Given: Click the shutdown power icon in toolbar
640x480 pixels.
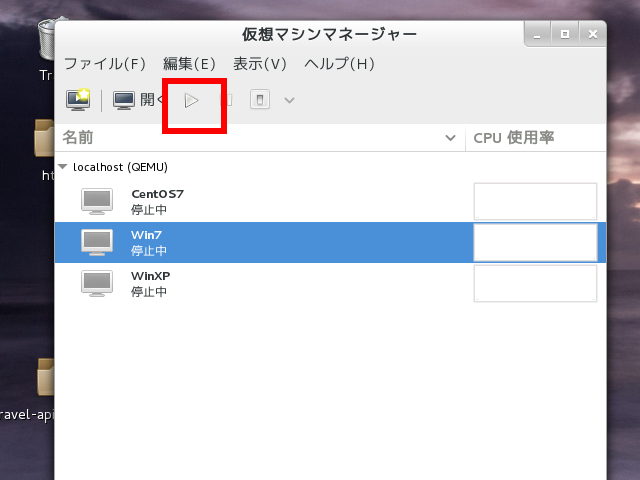Looking at the screenshot, I should pos(259,100).
